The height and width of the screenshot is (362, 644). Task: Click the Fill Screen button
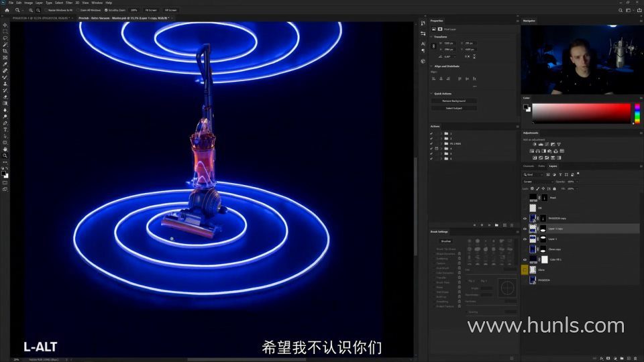coord(170,10)
